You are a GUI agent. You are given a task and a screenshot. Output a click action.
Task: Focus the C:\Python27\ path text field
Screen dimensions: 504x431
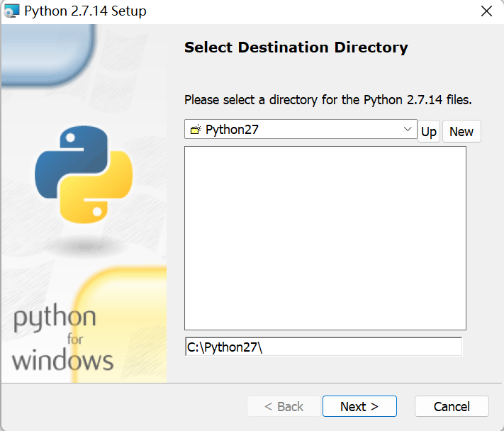[x=323, y=347]
